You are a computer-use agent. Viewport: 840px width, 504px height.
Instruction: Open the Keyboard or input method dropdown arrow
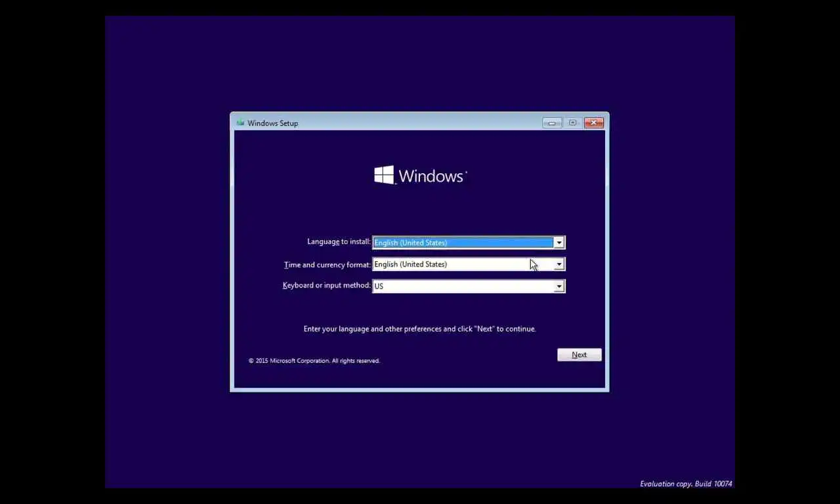point(558,286)
